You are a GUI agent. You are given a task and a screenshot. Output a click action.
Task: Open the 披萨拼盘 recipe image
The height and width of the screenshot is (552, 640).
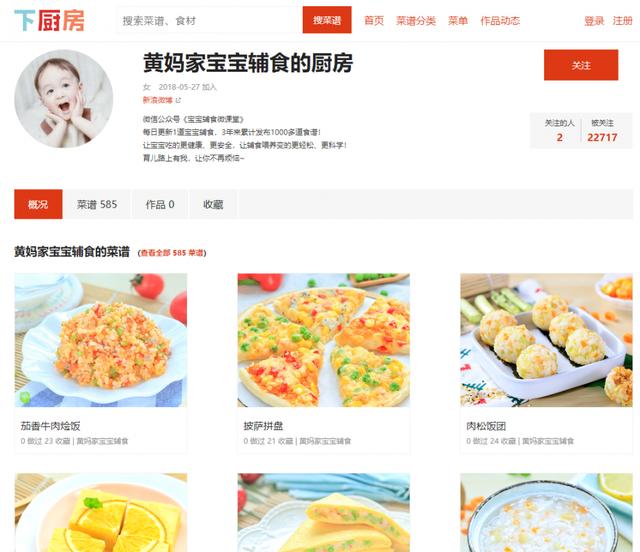(x=324, y=340)
